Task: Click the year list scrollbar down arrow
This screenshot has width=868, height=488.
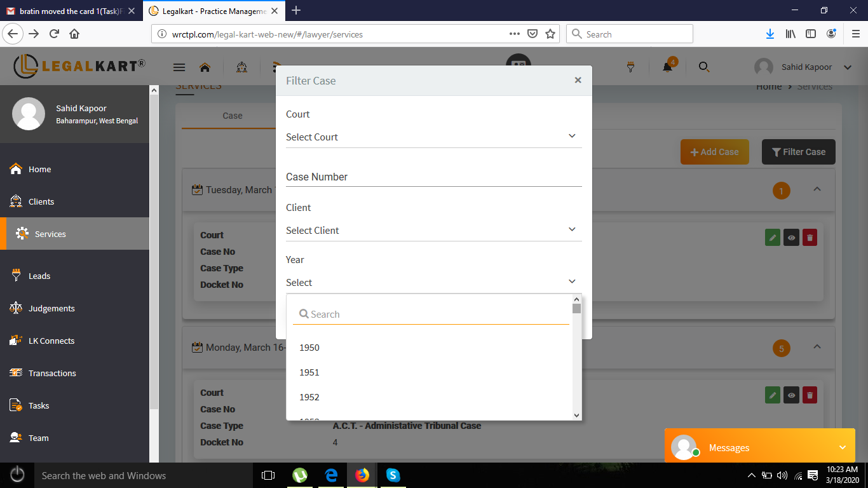Action: 576,415
